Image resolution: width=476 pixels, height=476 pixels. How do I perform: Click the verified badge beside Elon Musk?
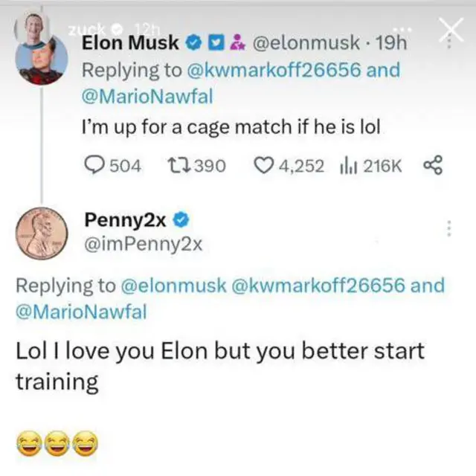191,44
